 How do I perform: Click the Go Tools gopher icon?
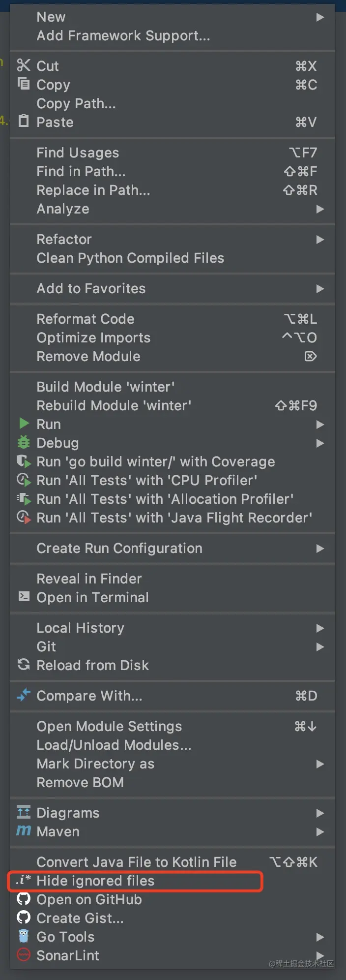(23, 936)
